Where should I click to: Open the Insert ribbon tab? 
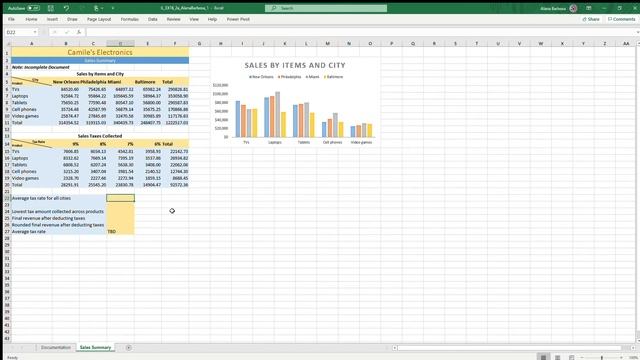52,19
